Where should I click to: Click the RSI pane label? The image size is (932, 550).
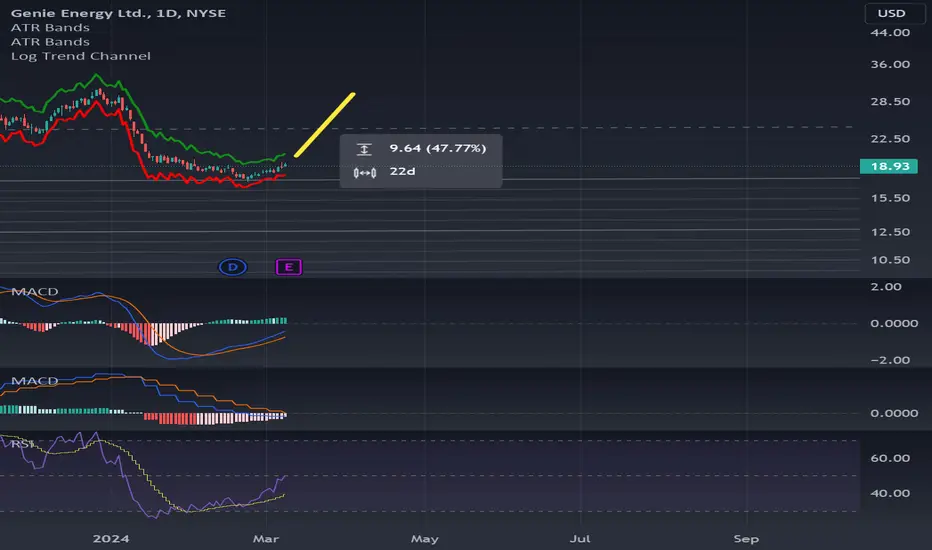(23, 444)
